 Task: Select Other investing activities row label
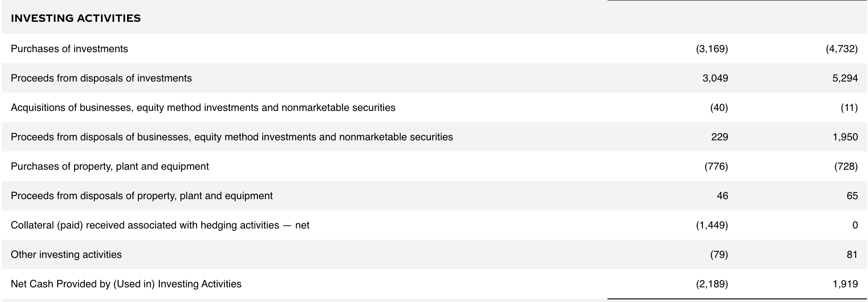coord(66,254)
